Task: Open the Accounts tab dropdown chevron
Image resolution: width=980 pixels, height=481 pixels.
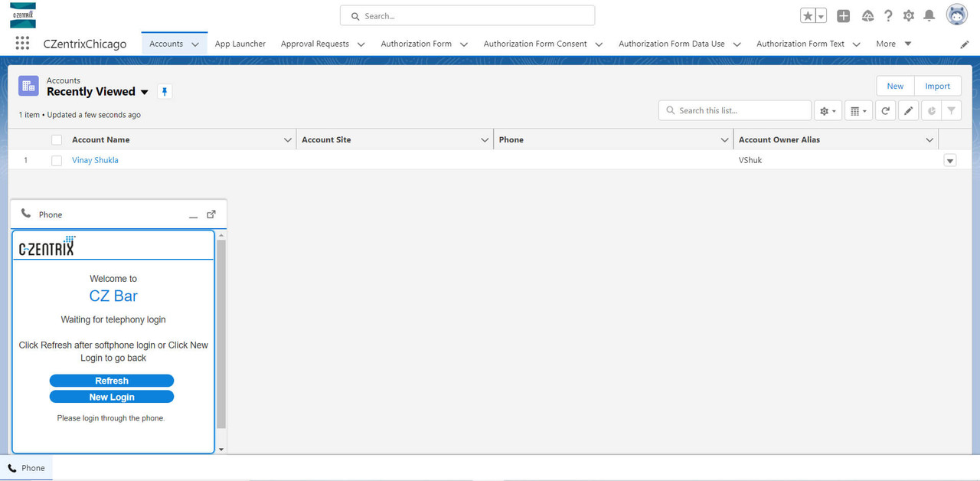Action: pyautogui.click(x=194, y=44)
